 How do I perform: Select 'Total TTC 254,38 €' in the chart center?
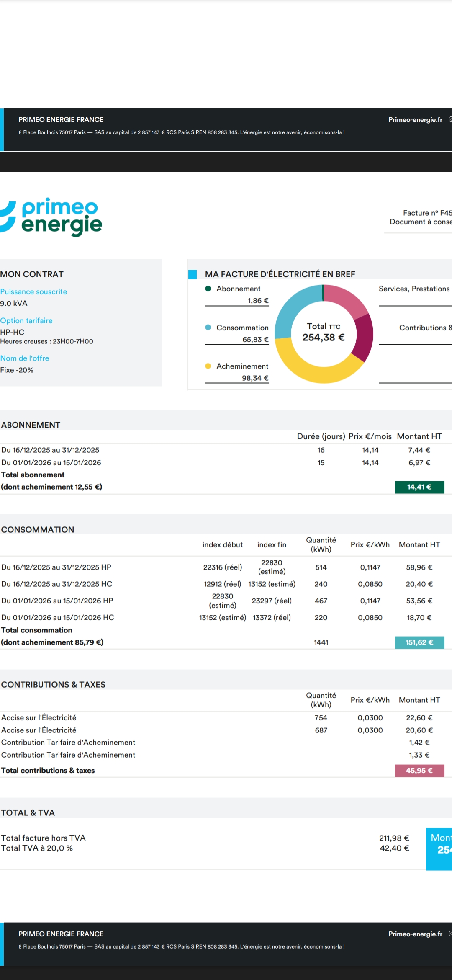(324, 333)
